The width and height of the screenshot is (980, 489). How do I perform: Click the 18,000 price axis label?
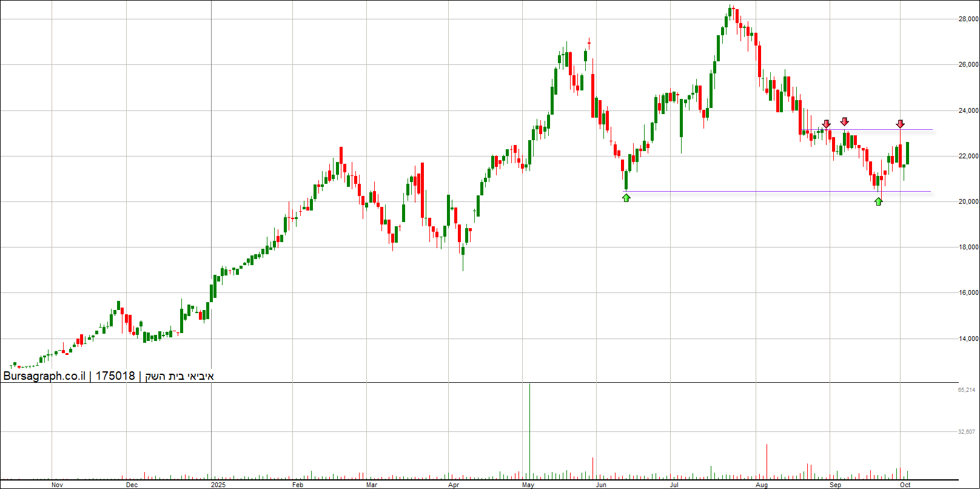tap(968, 248)
